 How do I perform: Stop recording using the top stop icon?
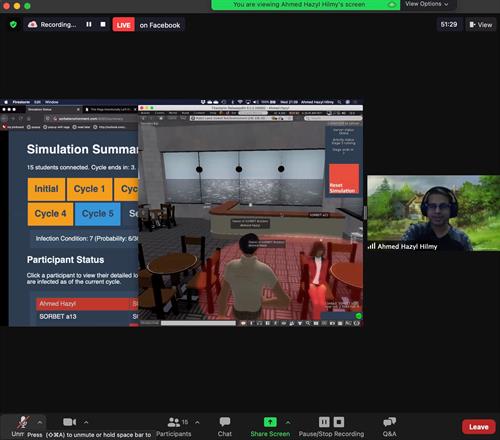click(103, 24)
